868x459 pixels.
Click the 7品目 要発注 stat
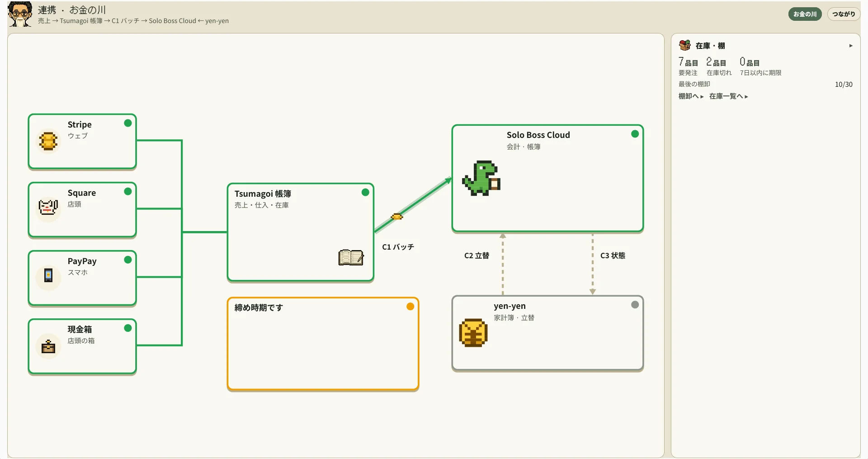tap(688, 66)
